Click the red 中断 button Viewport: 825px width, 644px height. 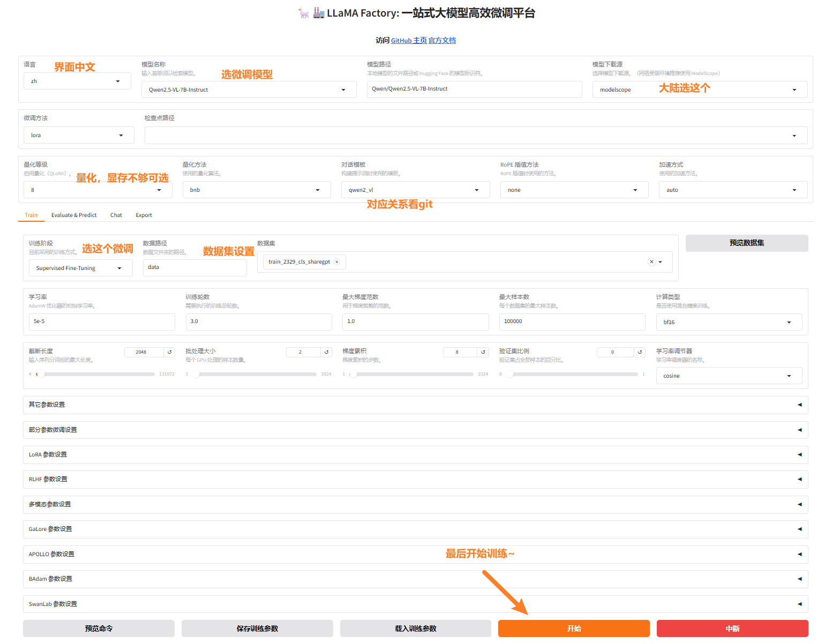point(732,628)
